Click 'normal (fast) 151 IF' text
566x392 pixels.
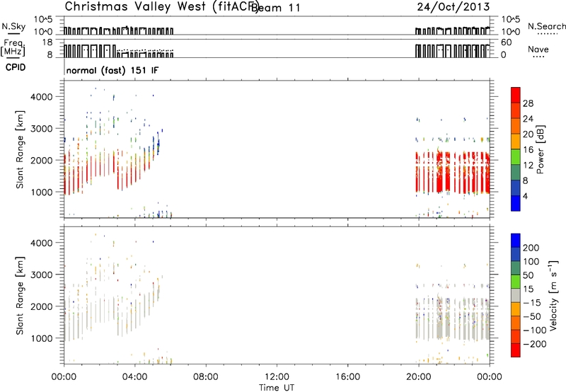(112, 70)
